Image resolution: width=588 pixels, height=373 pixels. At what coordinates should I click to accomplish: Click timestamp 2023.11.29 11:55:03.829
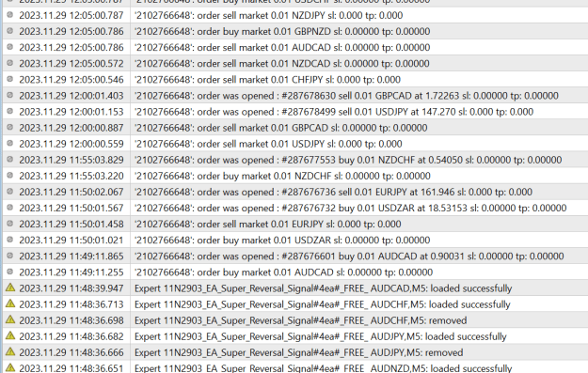pos(72,160)
